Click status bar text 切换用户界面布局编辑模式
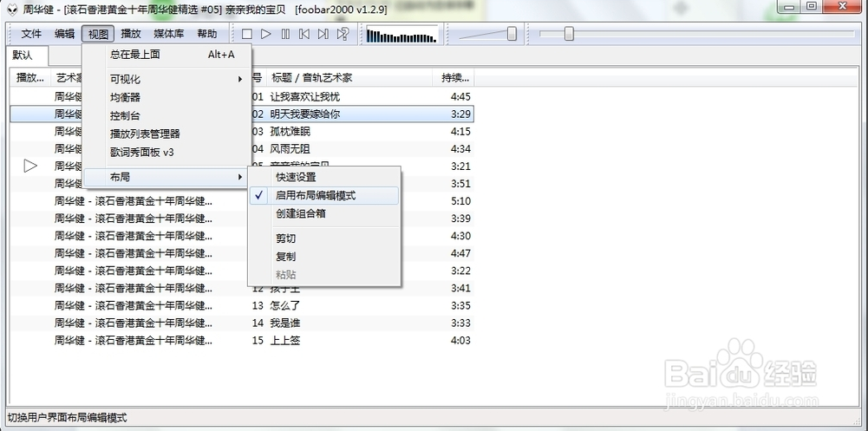Viewport: 868px width, 431px height. coord(67,417)
